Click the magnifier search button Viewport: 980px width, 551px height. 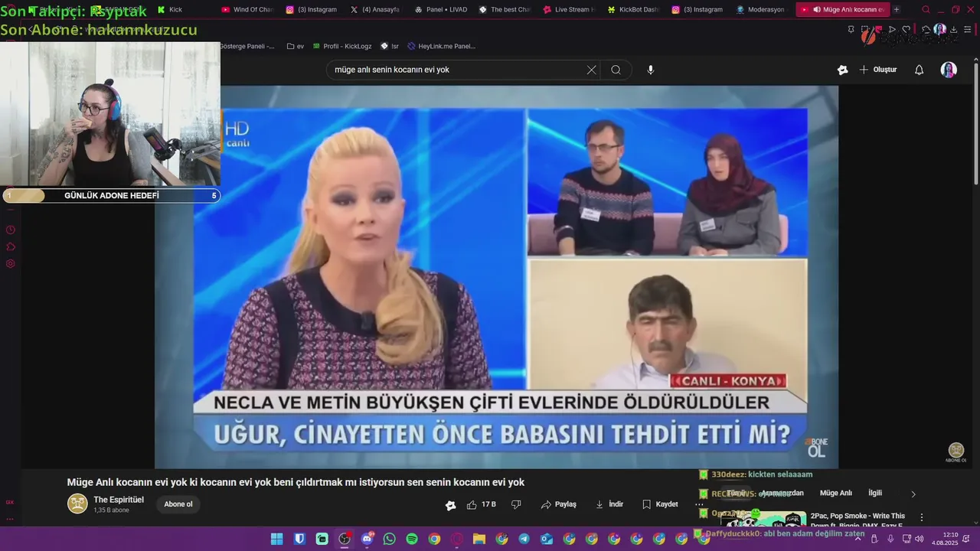pos(616,70)
